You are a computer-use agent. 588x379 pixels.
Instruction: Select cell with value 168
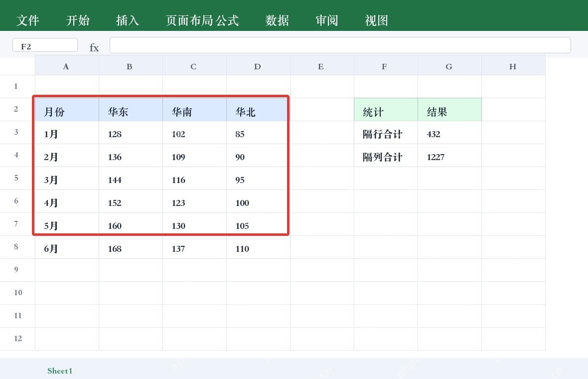click(x=131, y=247)
